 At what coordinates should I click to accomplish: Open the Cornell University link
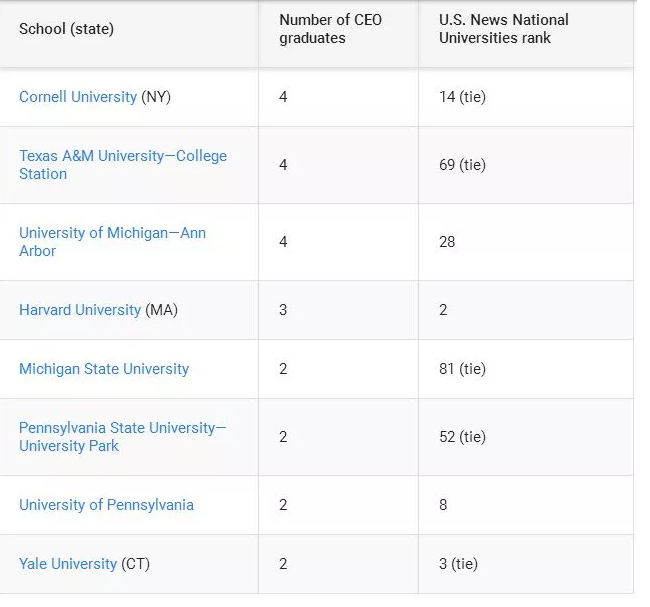click(78, 97)
